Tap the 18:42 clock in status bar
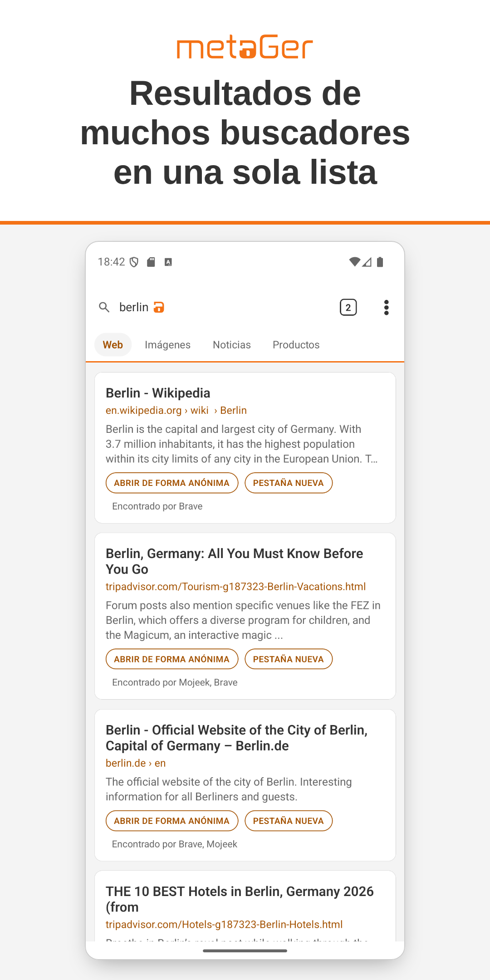 tap(111, 262)
